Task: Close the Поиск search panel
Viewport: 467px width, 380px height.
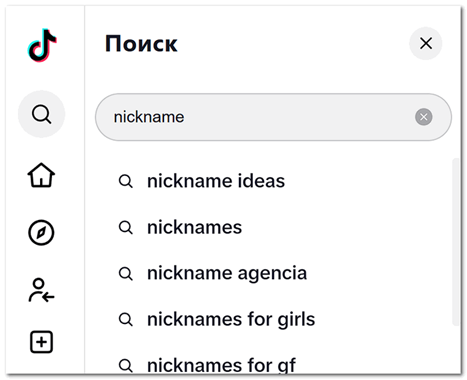Action: pyautogui.click(x=426, y=43)
